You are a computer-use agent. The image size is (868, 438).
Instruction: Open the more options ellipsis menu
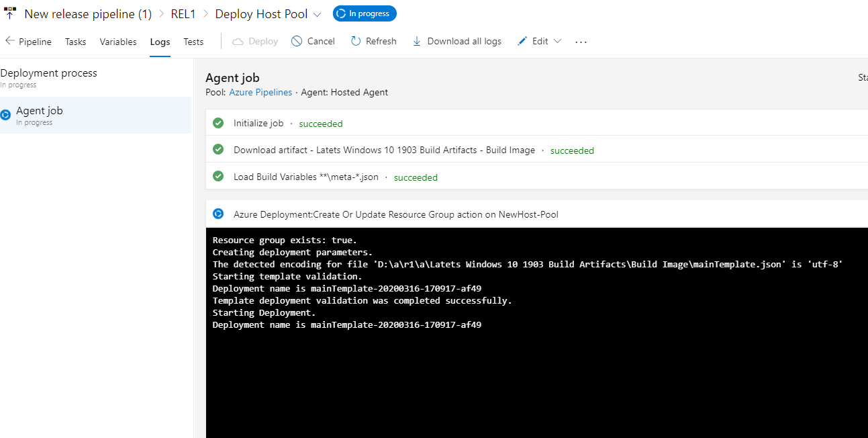click(x=581, y=42)
